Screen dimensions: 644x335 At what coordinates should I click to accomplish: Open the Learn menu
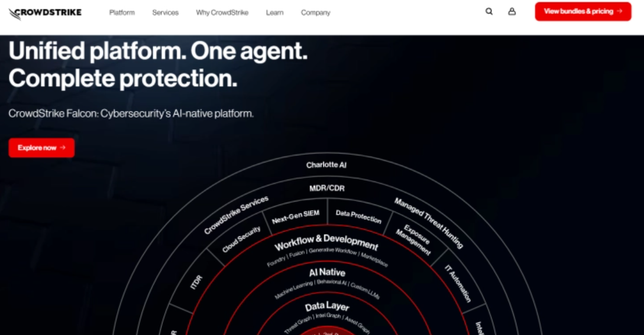275,13
